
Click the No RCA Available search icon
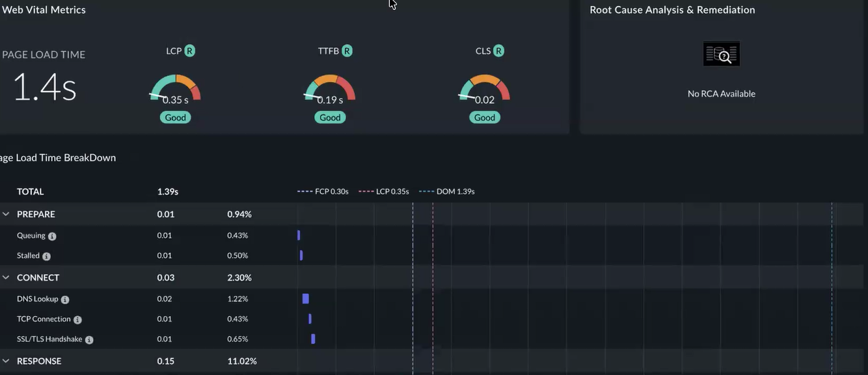[x=722, y=54]
